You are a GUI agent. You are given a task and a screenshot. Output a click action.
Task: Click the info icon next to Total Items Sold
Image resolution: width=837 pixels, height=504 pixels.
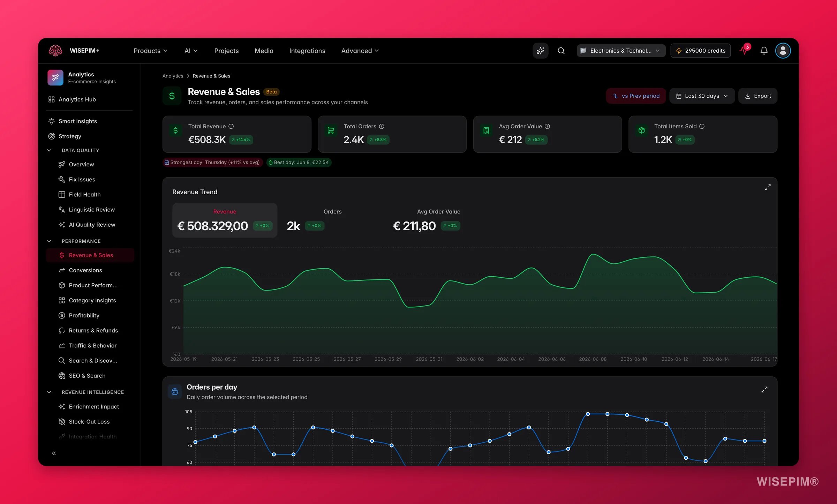[x=702, y=126]
